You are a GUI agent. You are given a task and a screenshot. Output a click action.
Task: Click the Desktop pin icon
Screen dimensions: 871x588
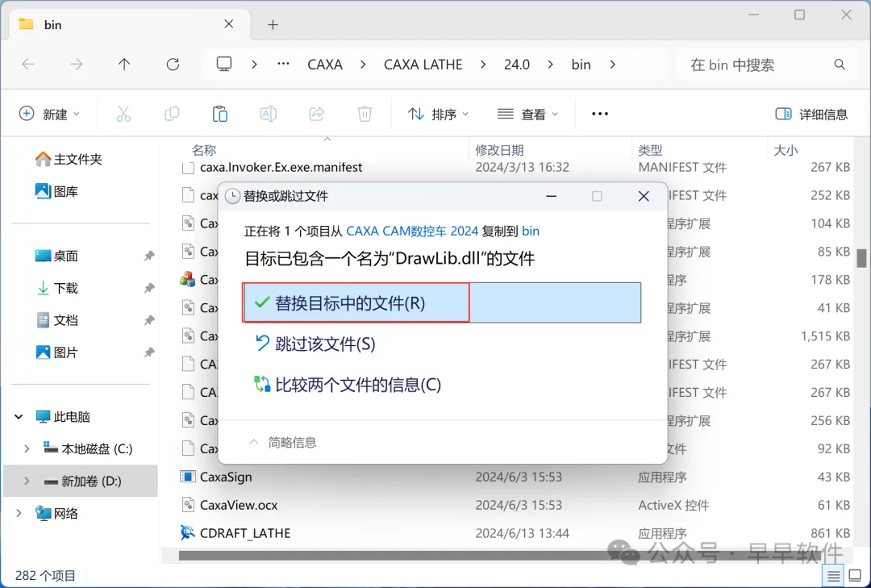pyautogui.click(x=149, y=256)
